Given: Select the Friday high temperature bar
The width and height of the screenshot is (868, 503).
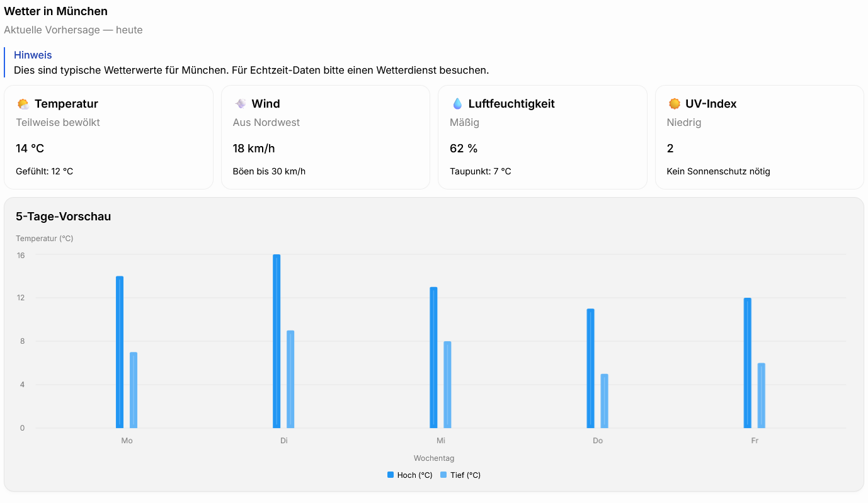Looking at the screenshot, I should click(748, 363).
